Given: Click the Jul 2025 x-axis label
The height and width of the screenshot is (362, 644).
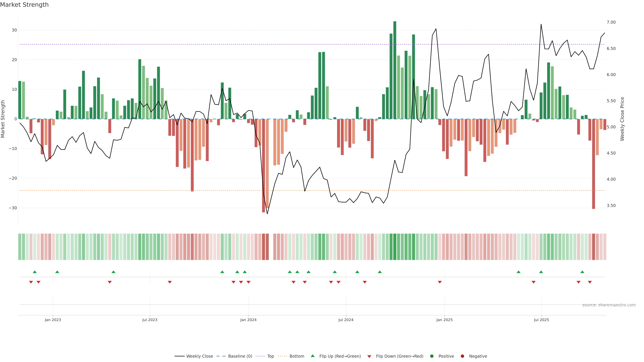Looking at the screenshot, I should point(541,320).
